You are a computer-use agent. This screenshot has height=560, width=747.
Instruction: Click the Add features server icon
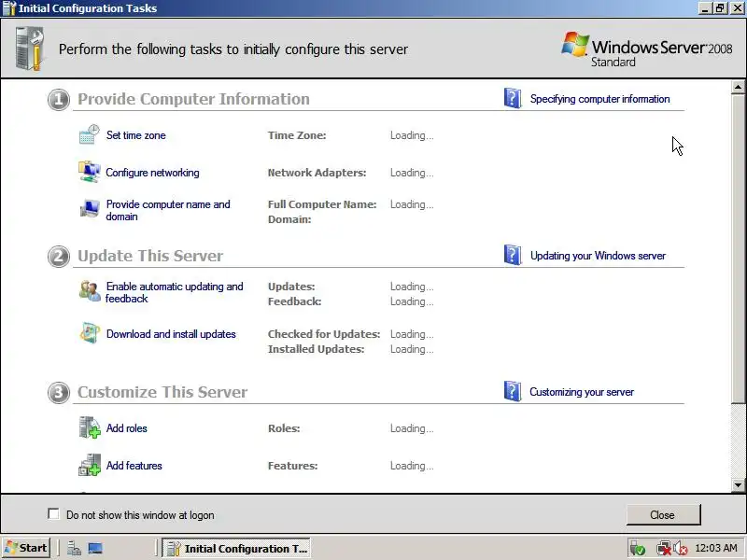pos(89,465)
